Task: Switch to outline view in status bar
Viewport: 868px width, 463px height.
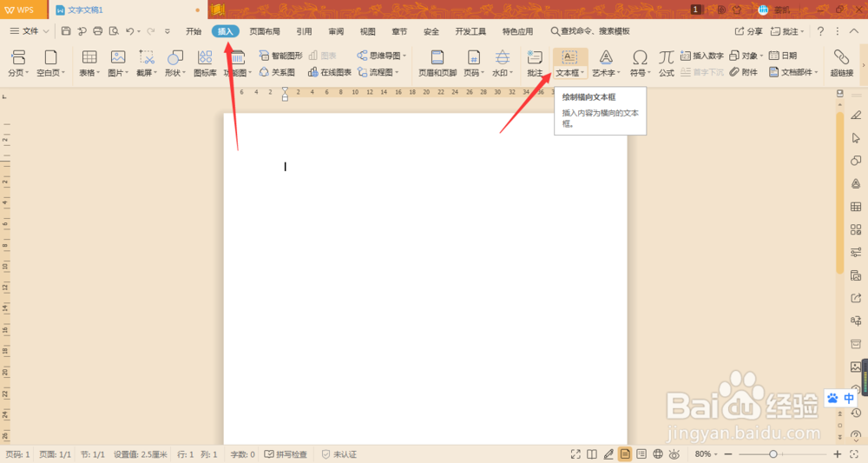Action: [641, 454]
